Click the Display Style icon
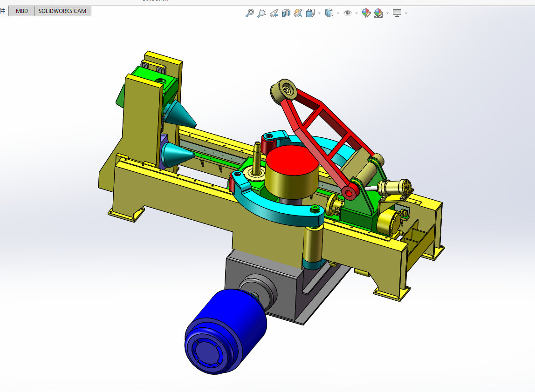The image size is (535, 392). [x=329, y=14]
